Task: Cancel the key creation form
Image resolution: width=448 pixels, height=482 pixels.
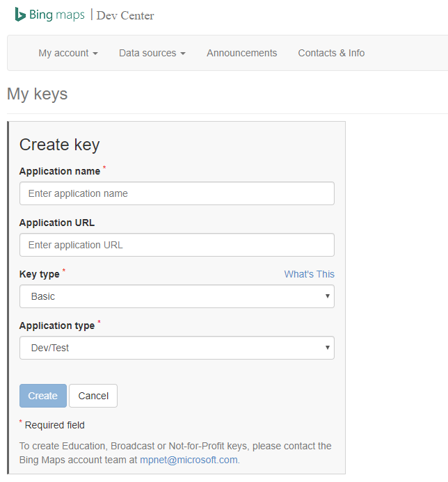Action: [93, 396]
